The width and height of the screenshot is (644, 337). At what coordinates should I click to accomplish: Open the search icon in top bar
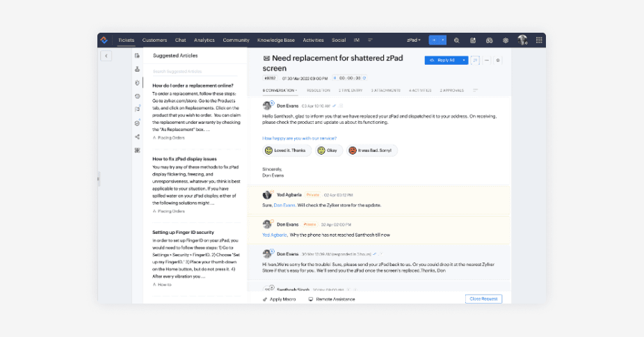pyautogui.click(x=456, y=40)
